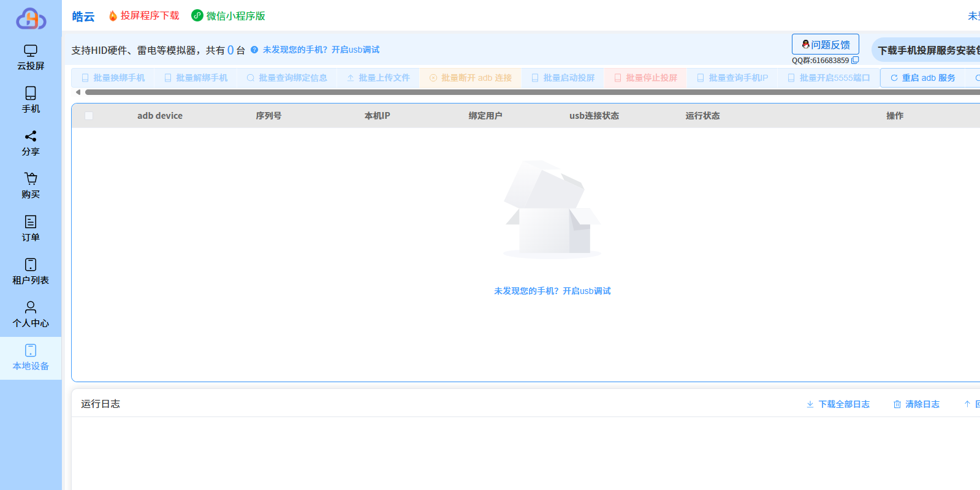Screen dimensions: 980x490
Task: Click 投屏程序下载 download link
Action: click(x=144, y=16)
